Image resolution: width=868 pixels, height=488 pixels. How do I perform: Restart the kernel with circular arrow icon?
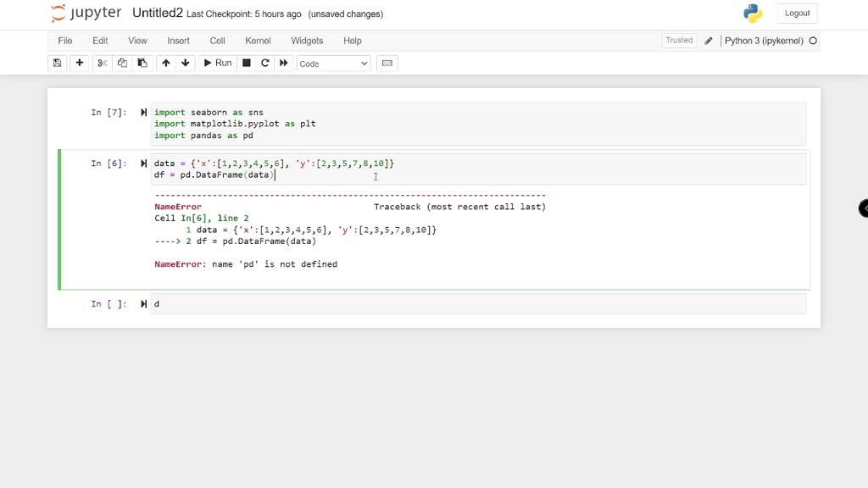[264, 63]
